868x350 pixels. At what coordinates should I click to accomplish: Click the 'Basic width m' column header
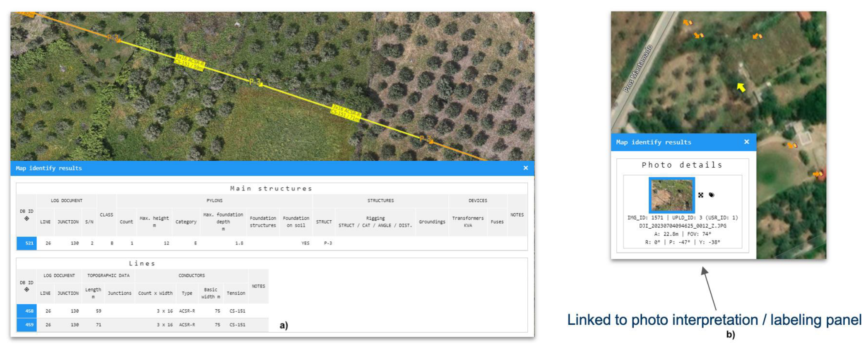point(211,293)
